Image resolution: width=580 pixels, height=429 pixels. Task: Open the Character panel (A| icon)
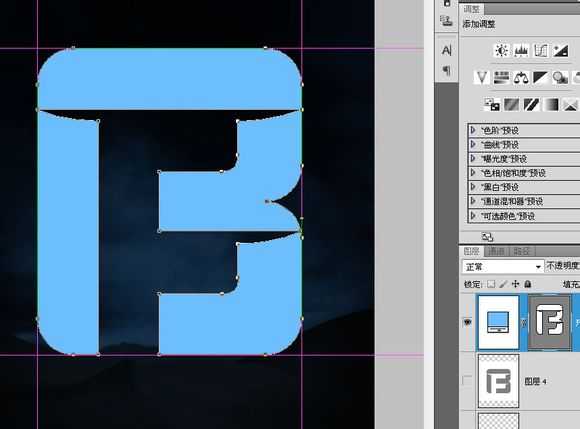(x=446, y=50)
